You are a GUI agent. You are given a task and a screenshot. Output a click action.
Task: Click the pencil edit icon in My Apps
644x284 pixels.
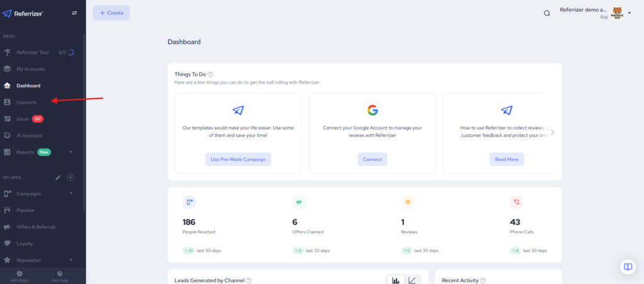point(58,178)
